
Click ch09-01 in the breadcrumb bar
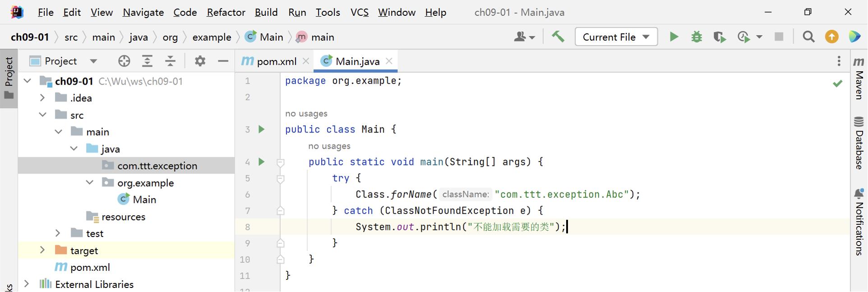pyautogui.click(x=30, y=37)
